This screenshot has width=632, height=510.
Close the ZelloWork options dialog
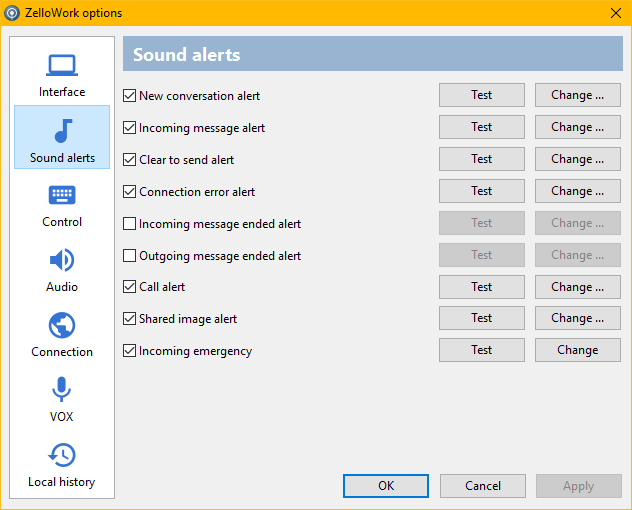pyautogui.click(x=615, y=13)
